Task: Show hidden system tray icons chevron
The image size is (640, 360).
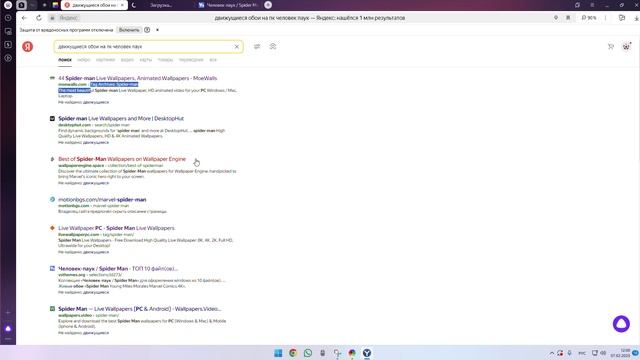Action: click(x=551, y=353)
